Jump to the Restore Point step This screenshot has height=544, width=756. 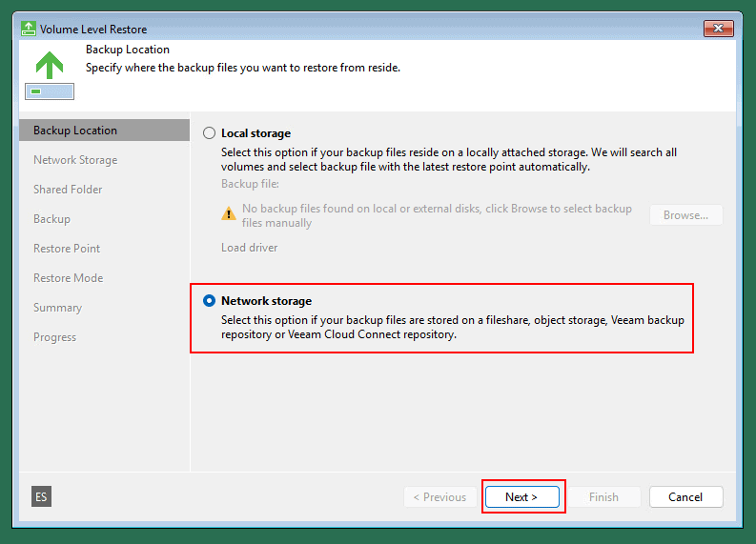(67, 249)
